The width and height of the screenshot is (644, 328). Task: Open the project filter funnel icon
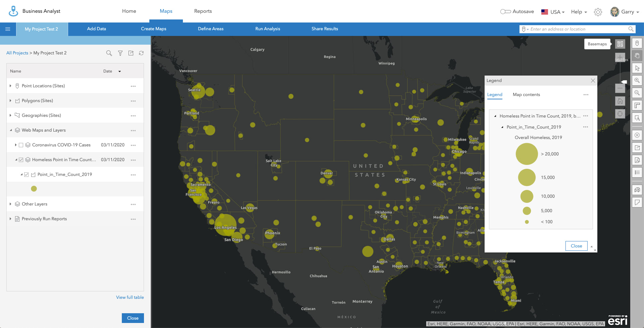pos(120,53)
